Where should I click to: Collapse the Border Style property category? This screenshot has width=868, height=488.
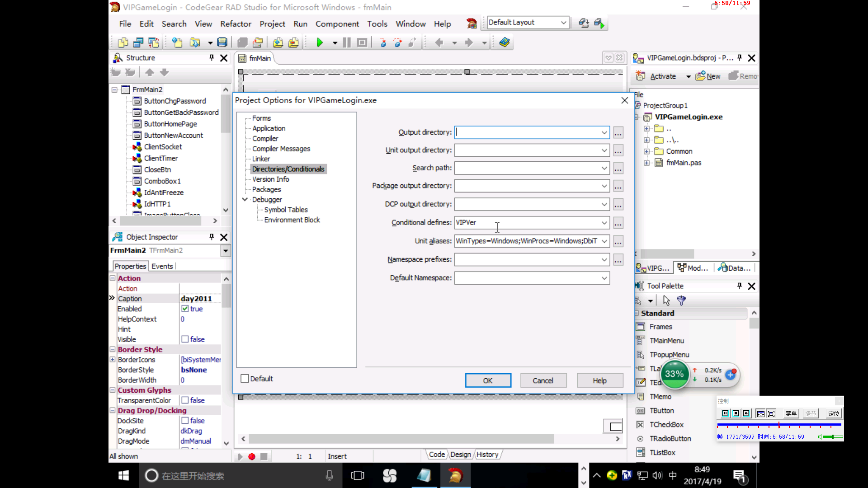(x=113, y=349)
